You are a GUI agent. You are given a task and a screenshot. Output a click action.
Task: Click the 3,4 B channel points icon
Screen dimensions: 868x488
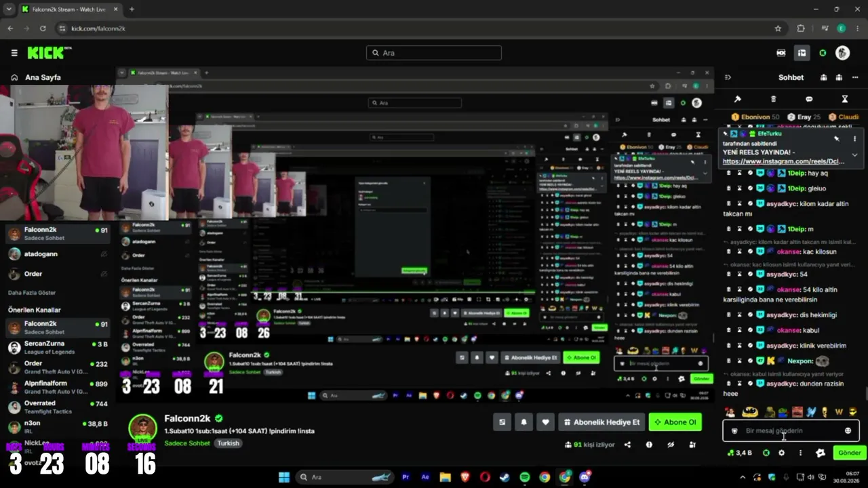coord(738,453)
